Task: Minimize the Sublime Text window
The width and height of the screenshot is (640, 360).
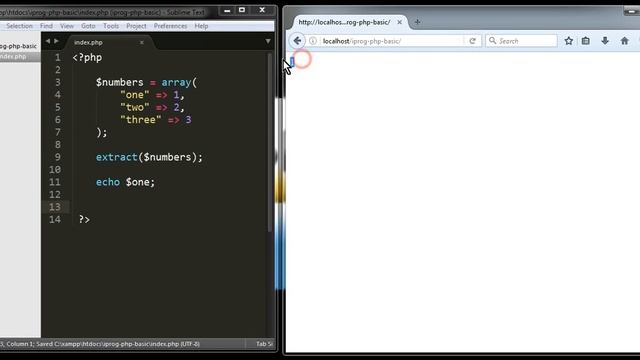Action: [x=227, y=10]
